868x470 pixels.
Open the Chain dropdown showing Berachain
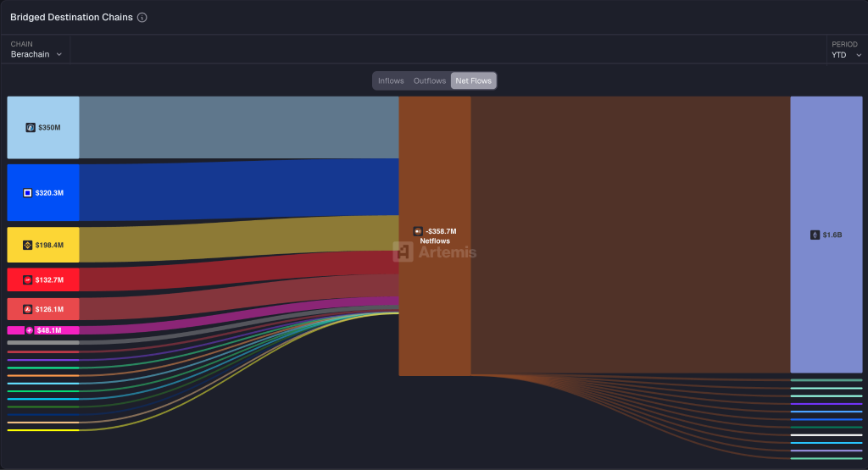[x=36, y=54]
